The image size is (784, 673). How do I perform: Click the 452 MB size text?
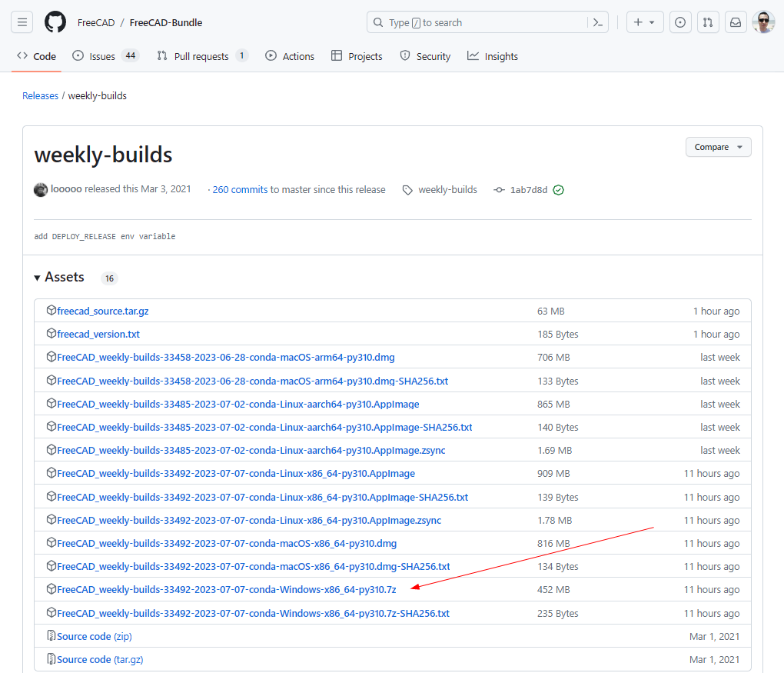click(553, 589)
